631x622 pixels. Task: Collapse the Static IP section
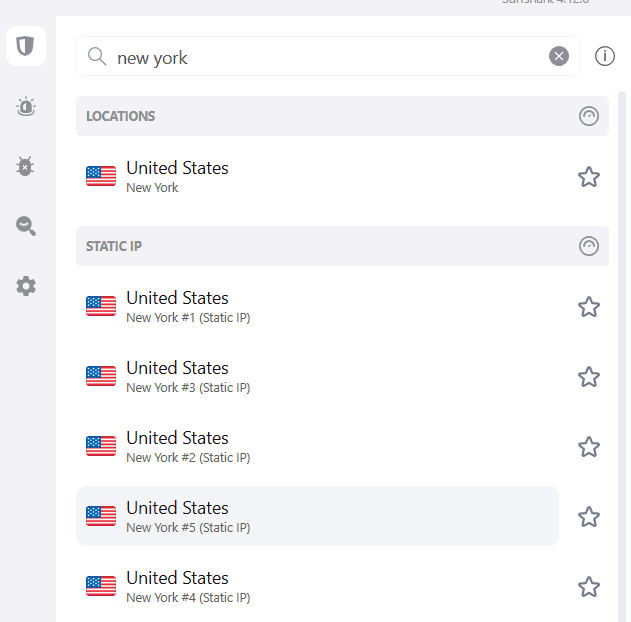coord(589,246)
